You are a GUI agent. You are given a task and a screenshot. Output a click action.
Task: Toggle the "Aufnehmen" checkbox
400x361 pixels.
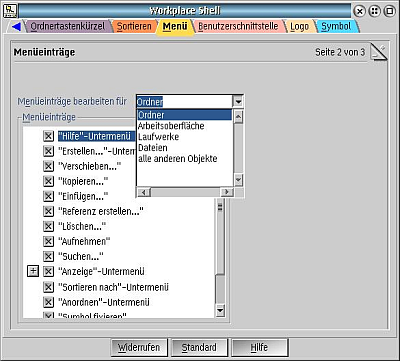(49, 241)
